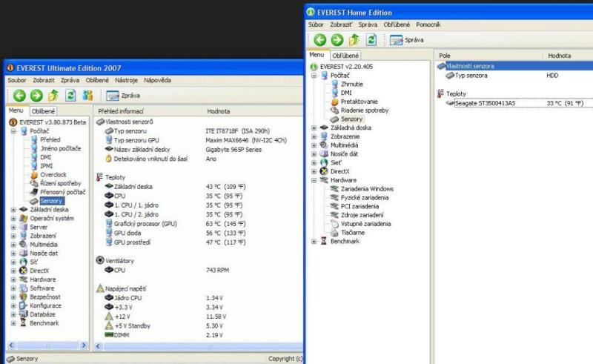Collapse the Hardware node in Home Edition

point(314,180)
